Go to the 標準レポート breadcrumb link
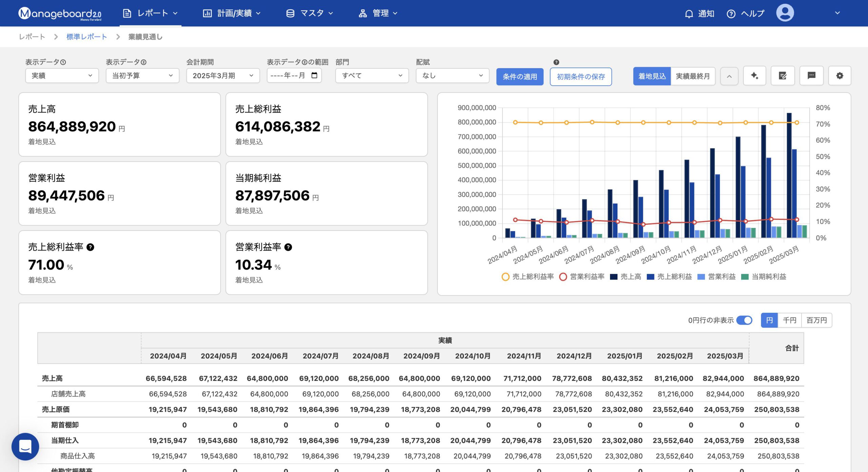This screenshot has height=472, width=868. (86, 37)
